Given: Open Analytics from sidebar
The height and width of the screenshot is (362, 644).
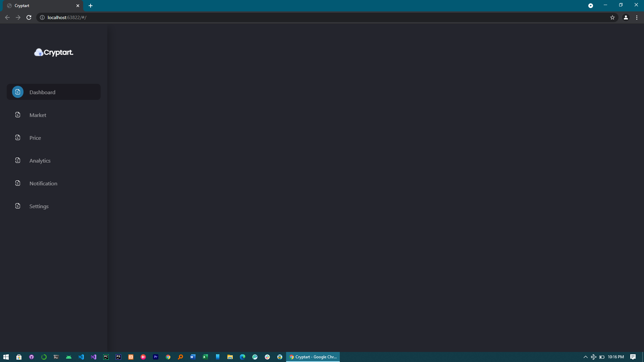Looking at the screenshot, I should click(40, 161).
